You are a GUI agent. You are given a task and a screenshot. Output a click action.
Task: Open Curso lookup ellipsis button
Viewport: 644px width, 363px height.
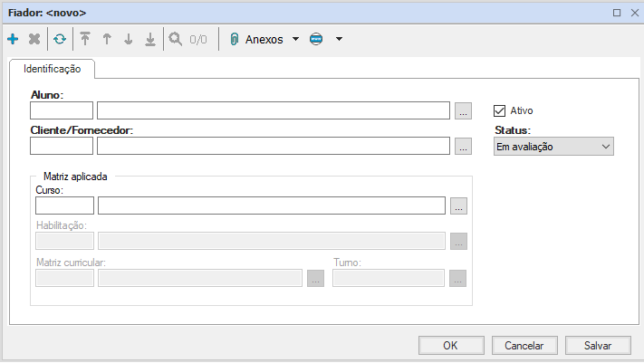(458, 206)
